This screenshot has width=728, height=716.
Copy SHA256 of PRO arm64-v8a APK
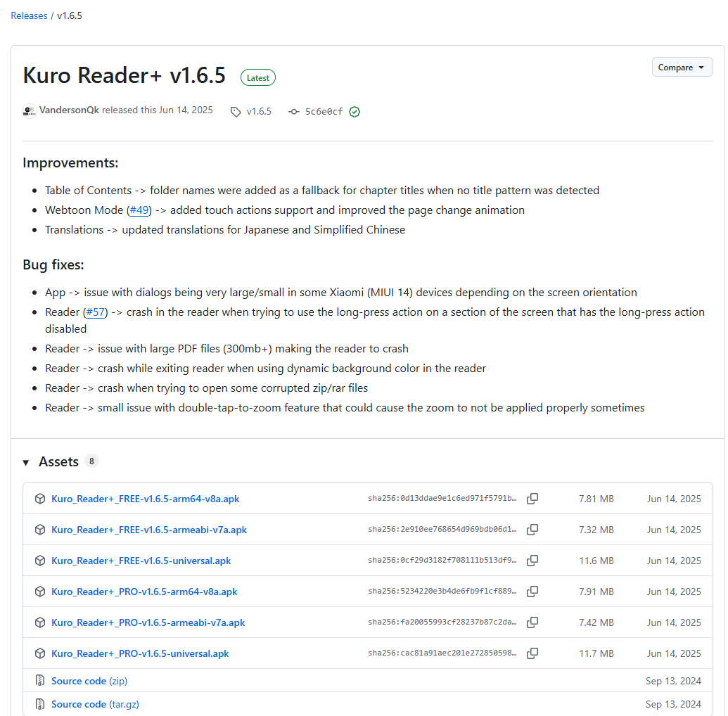[x=532, y=592]
